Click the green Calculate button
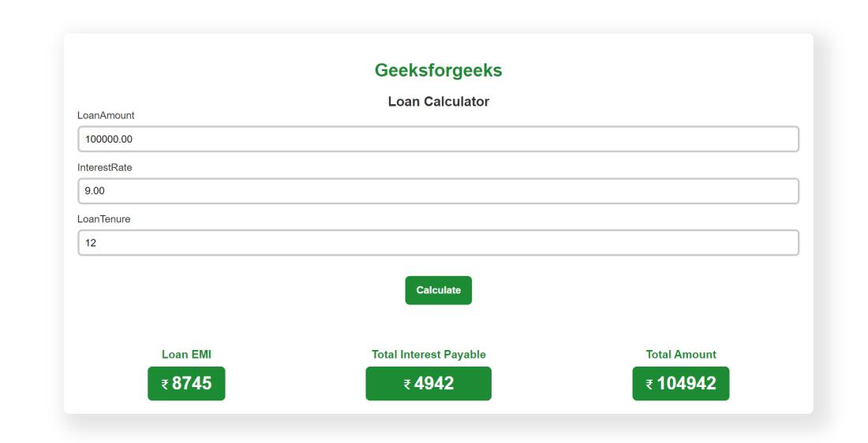 tap(439, 290)
